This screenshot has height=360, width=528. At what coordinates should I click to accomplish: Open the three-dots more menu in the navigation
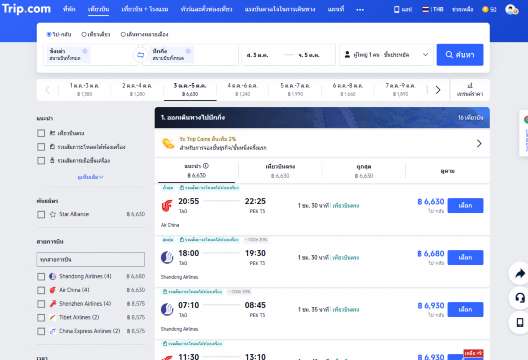pos(360,9)
